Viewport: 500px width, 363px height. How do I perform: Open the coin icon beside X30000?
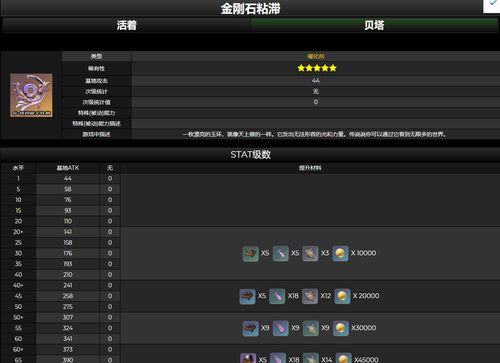point(341,328)
